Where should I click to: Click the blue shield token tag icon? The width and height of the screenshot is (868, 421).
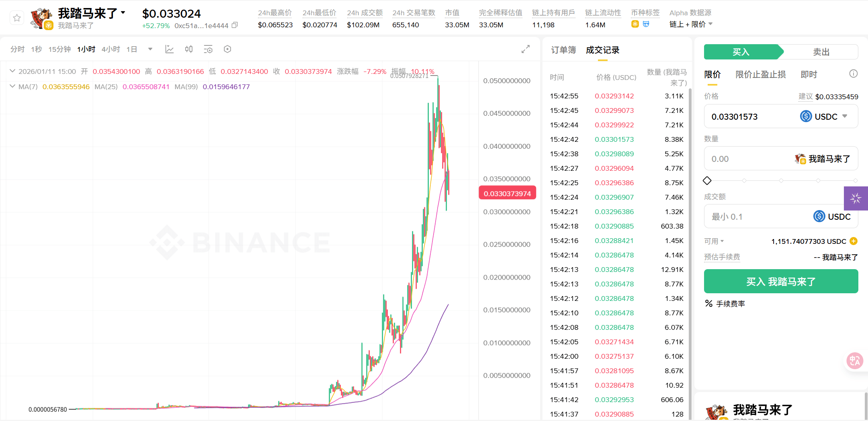646,24
